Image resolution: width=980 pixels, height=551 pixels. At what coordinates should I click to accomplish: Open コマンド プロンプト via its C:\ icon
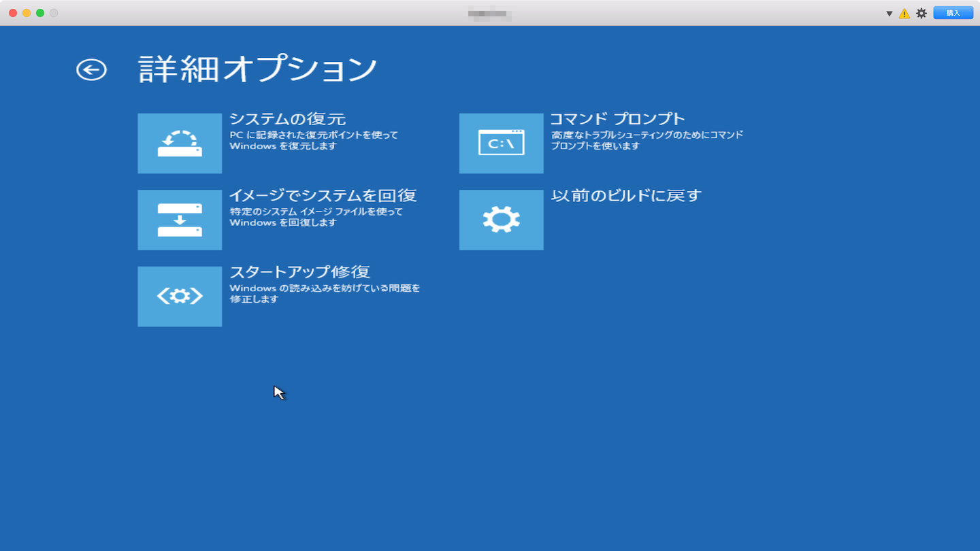click(502, 144)
